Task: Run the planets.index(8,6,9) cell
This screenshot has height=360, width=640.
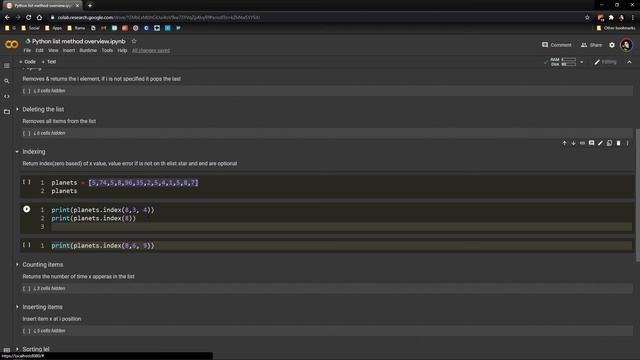Action: [27, 244]
